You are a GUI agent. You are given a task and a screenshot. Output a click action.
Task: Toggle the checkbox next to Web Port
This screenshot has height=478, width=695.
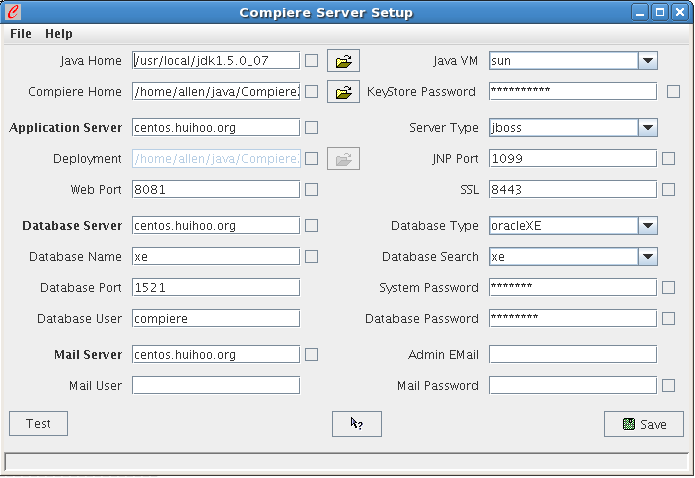(312, 189)
